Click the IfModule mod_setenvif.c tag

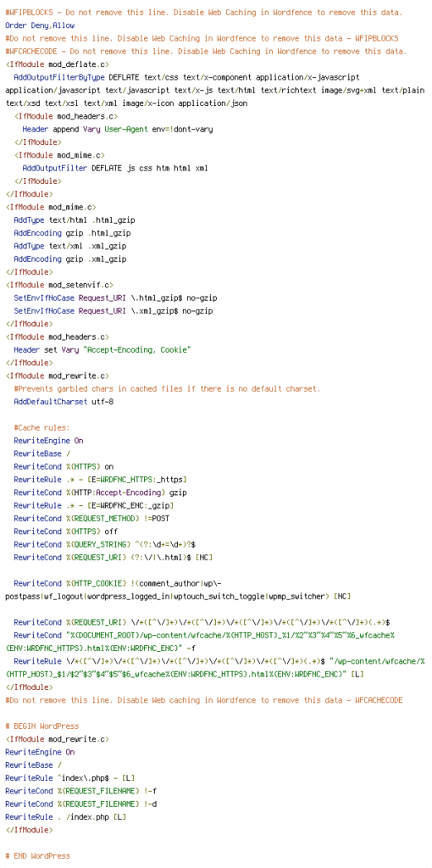point(59,285)
